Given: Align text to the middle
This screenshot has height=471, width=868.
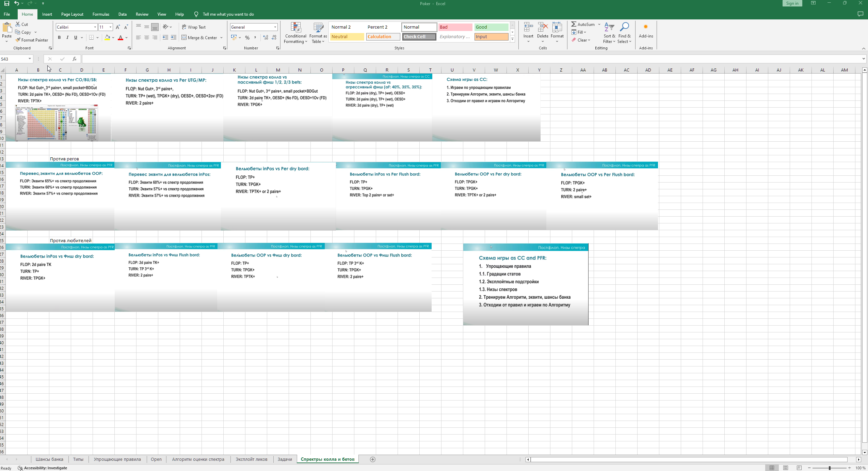Looking at the screenshot, I should point(147,27).
